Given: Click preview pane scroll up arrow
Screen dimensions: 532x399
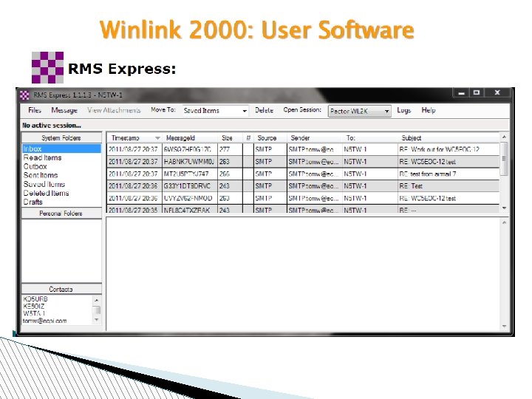Looking at the screenshot, I should [x=504, y=222].
